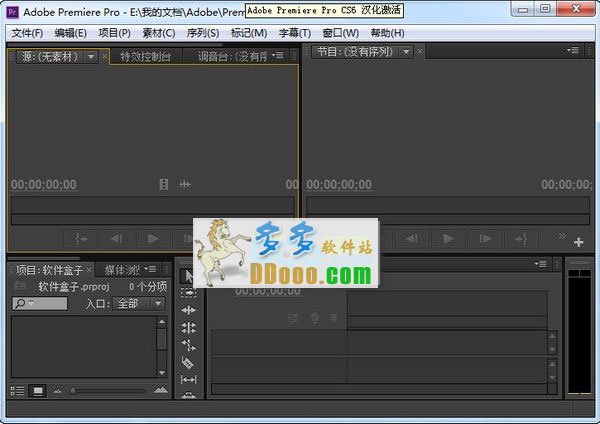Show more program monitor transport controls
The height and width of the screenshot is (424, 600).
click(x=562, y=236)
